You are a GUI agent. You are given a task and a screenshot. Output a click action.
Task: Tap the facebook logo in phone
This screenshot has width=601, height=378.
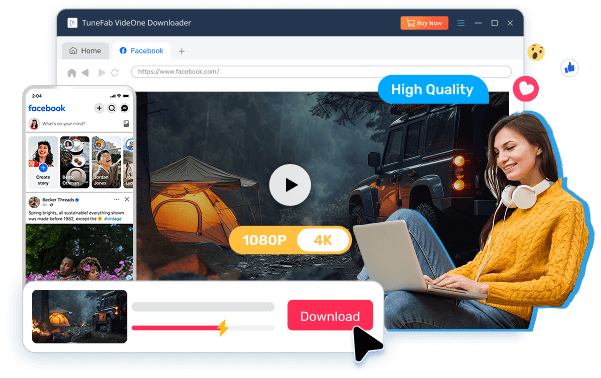tap(47, 108)
